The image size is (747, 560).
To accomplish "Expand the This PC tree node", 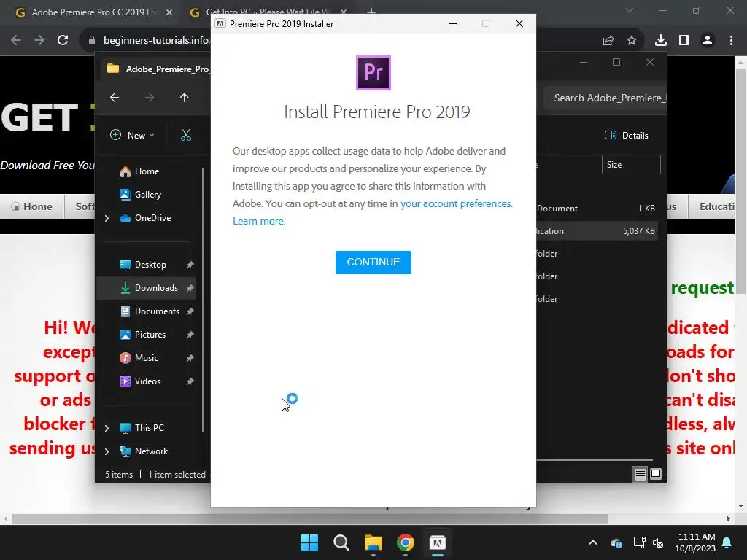I will click(x=107, y=428).
